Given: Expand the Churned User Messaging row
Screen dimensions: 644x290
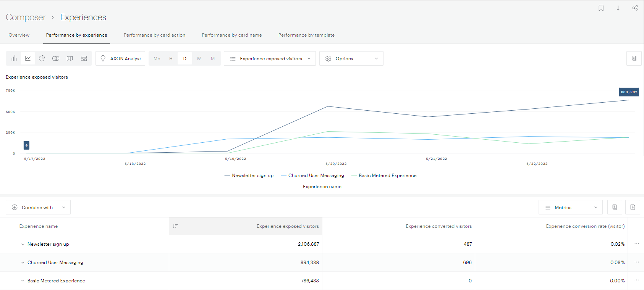Looking at the screenshot, I should (x=23, y=263).
